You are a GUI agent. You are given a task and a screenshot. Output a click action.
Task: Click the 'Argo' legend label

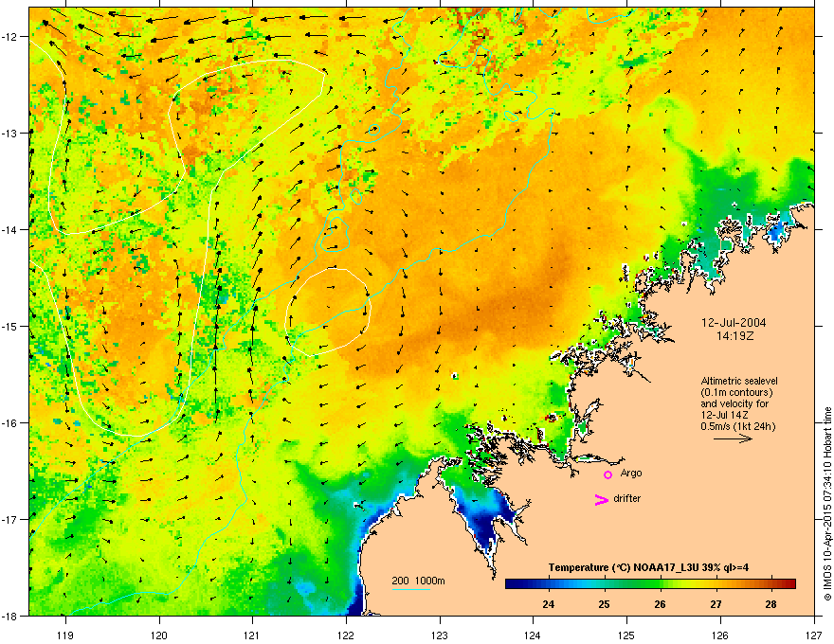click(631, 473)
